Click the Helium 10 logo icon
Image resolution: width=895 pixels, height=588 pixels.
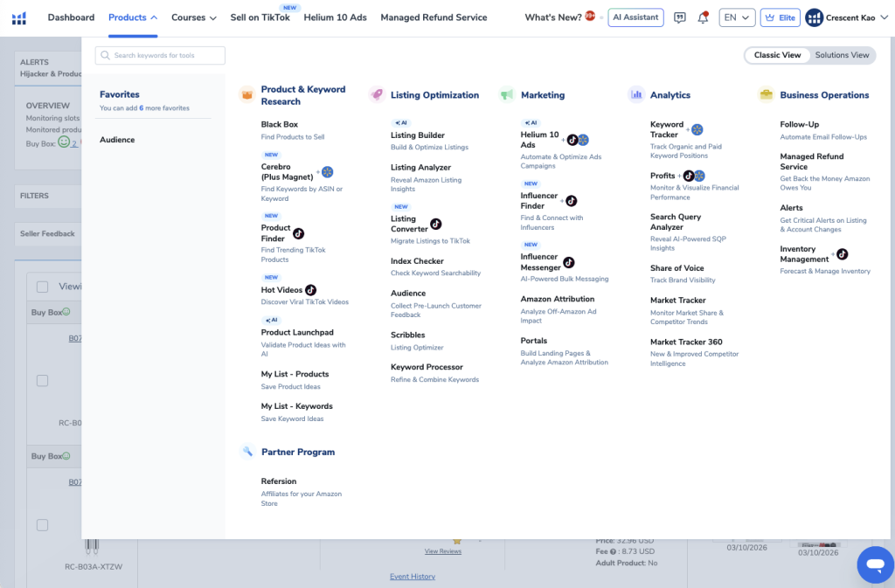(19, 17)
